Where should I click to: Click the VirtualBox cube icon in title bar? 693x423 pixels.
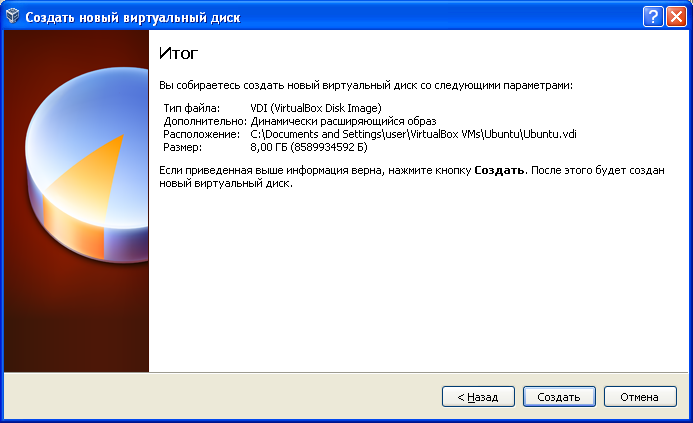pyautogui.click(x=13, y=16)
